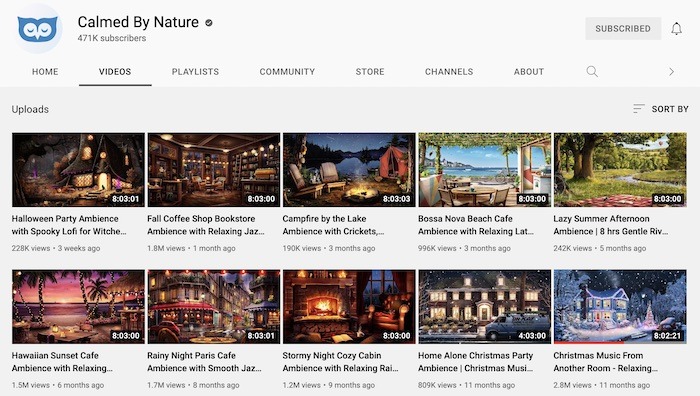Click the Calmed By Nature owl avatar
Viewport: 700px width, 396px height.
[38, 29]
